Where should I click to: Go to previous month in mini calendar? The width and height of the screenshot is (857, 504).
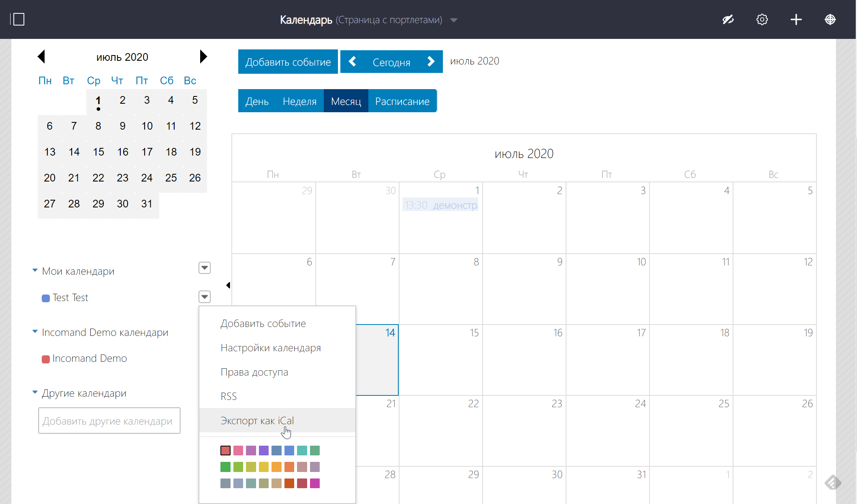pos(41,57)
